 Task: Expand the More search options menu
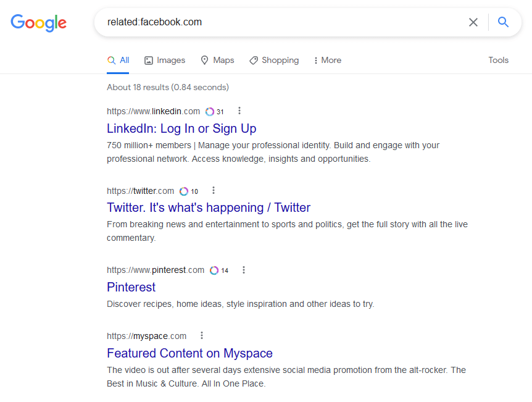tap(328, 61)
